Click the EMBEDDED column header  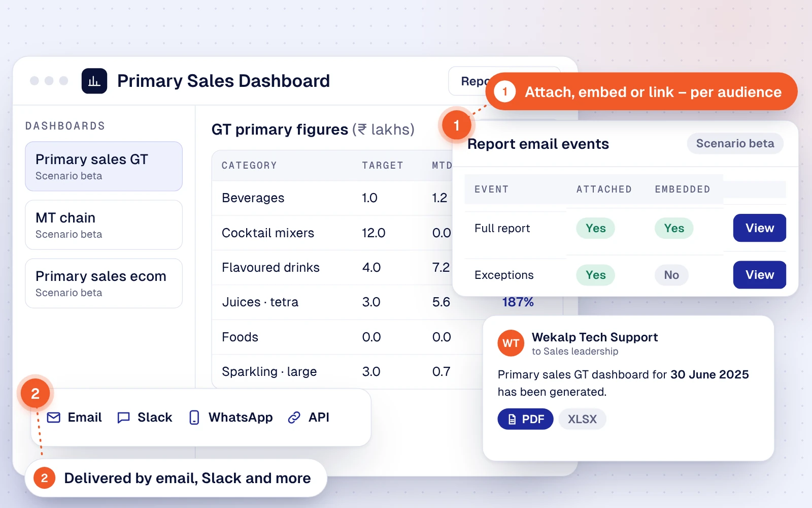tap(683, 189)
